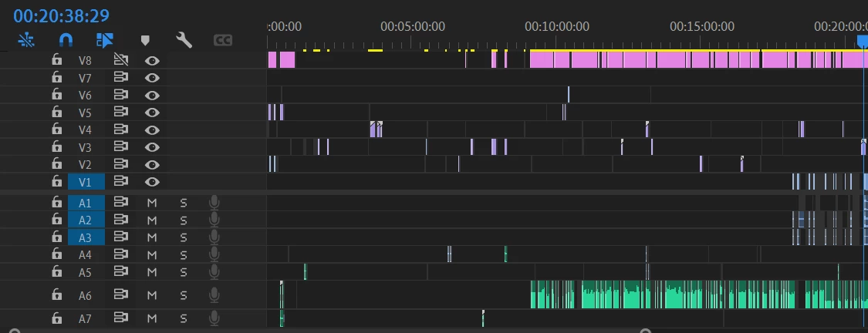
Task: Solo audio track A7
Action: 183,318
